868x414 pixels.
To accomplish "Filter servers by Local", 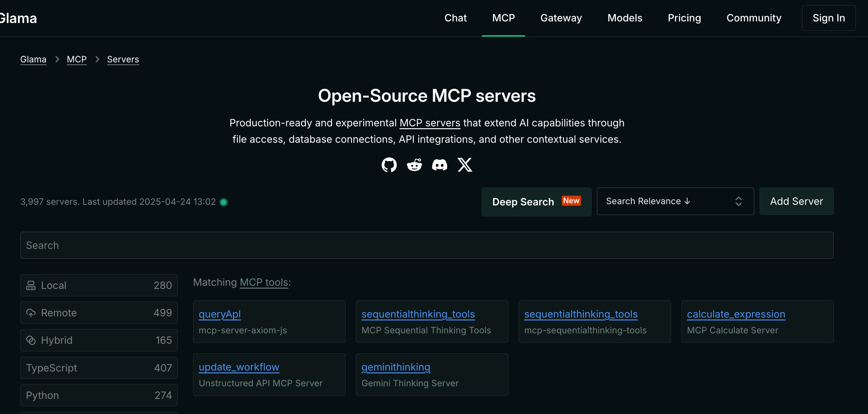I will [x=99, y=285].
